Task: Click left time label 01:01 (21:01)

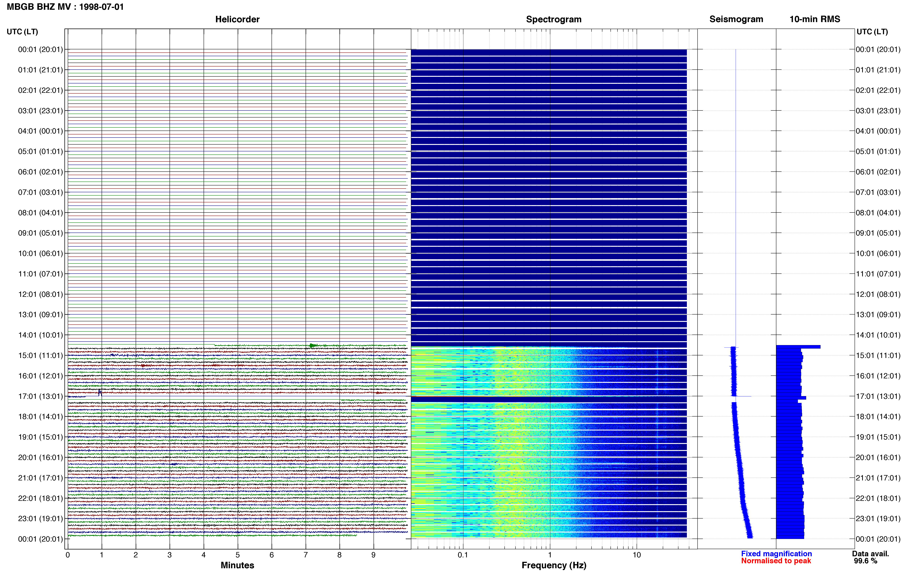Action: (41, 70)
